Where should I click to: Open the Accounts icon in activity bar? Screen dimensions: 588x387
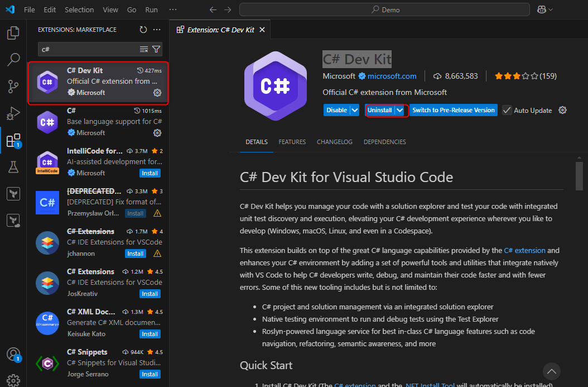click(13, 354)
